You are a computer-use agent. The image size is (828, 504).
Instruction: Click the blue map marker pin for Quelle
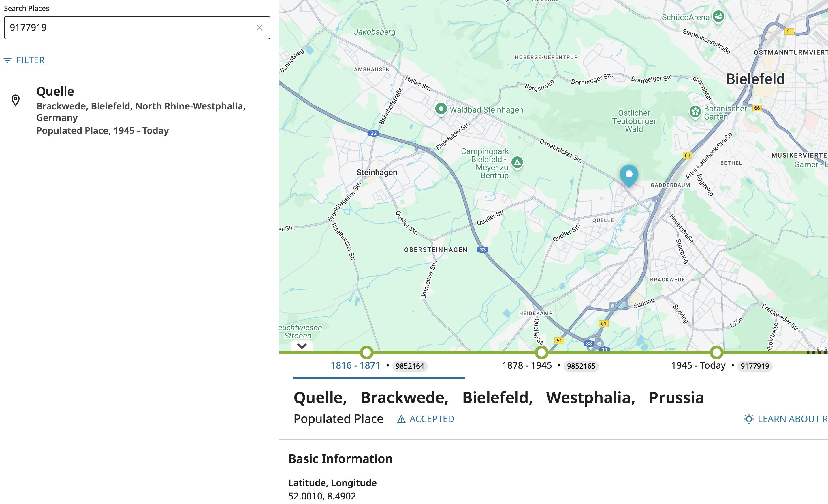pyautogui.click(x=628, y=175)
